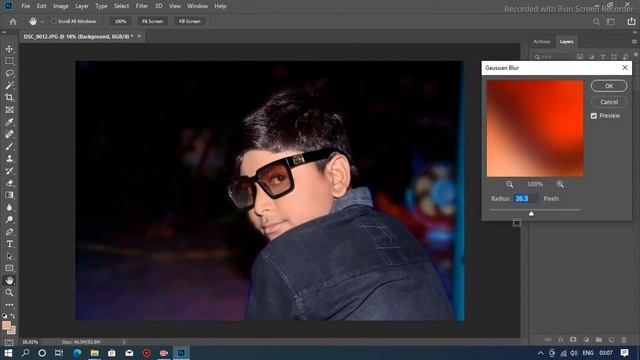Toggle pixel layer filter in Layers panel
Viewport: 640px width, 360px height.
[580, 57]
